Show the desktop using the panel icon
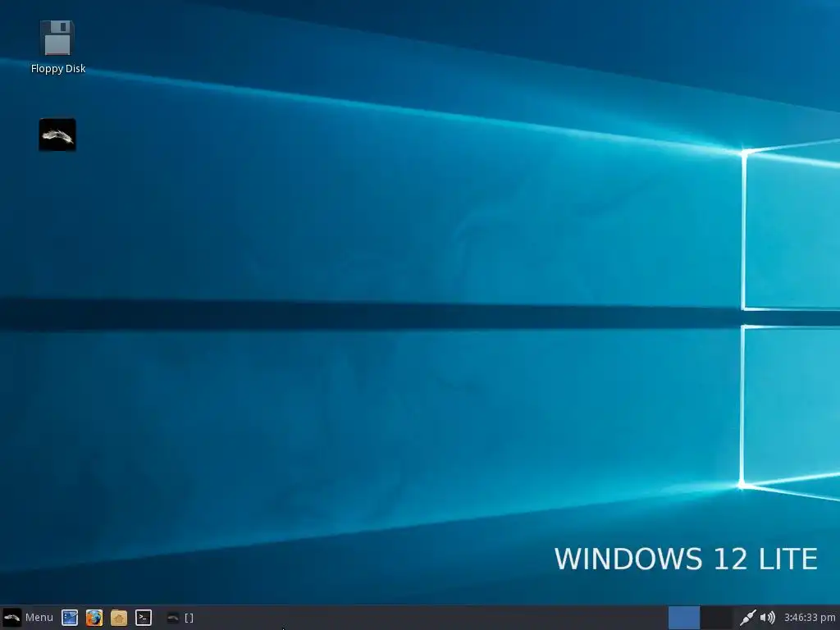This screenshot has height=630, width=840. pos(70,618)
